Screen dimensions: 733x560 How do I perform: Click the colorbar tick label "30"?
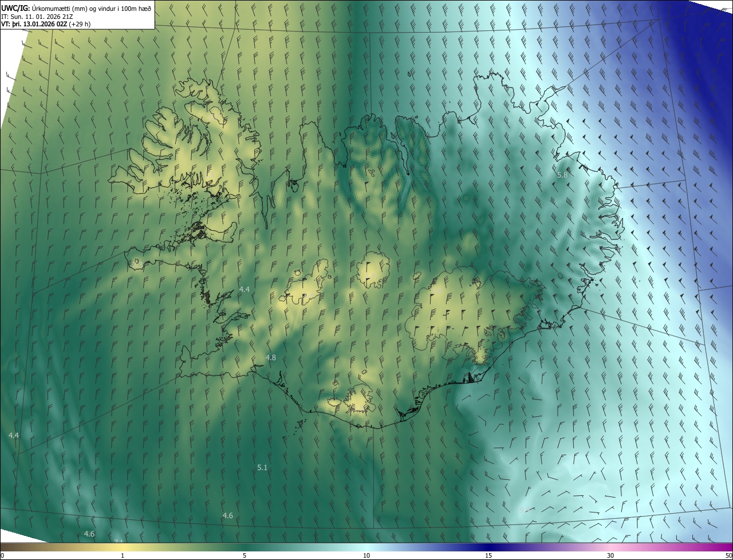[610, 555]
